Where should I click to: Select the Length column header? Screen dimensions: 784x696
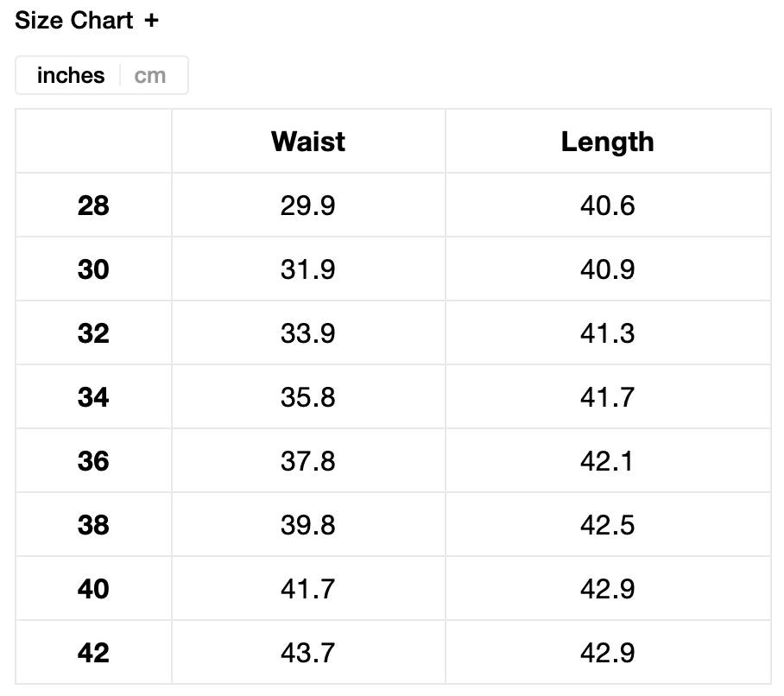(607, 142)
